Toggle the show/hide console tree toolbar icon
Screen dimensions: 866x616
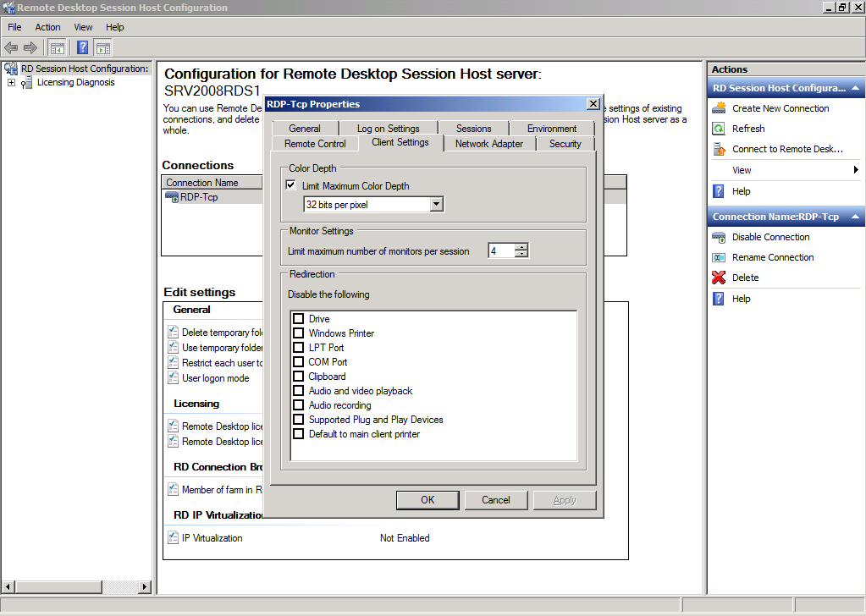pyautogui.click(x=57, y=48)
